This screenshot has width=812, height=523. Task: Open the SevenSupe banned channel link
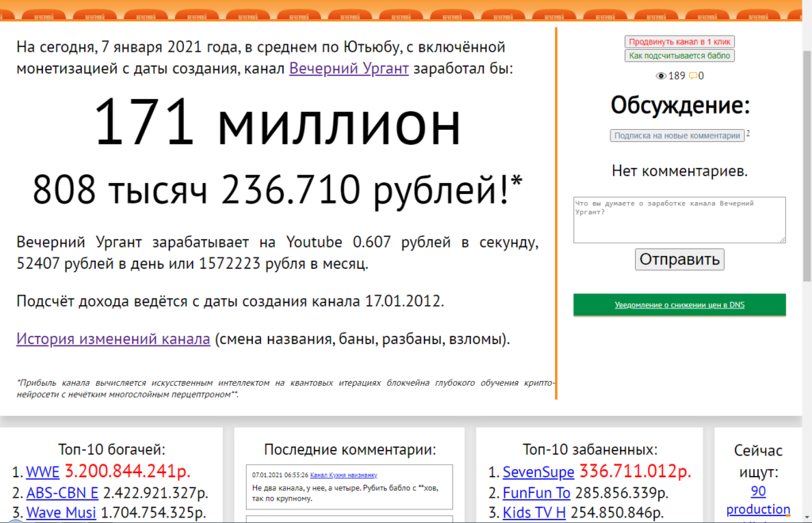(538, 472)
